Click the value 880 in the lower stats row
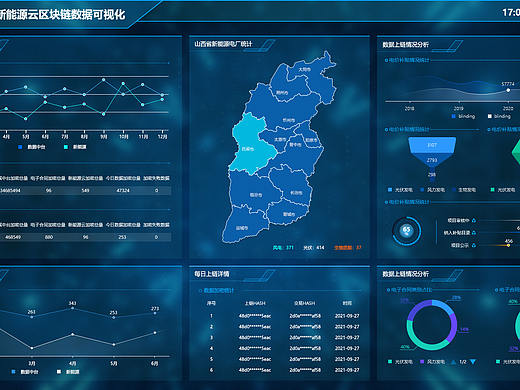The width and height of the screenshot is (520, 390). (49, 237)
